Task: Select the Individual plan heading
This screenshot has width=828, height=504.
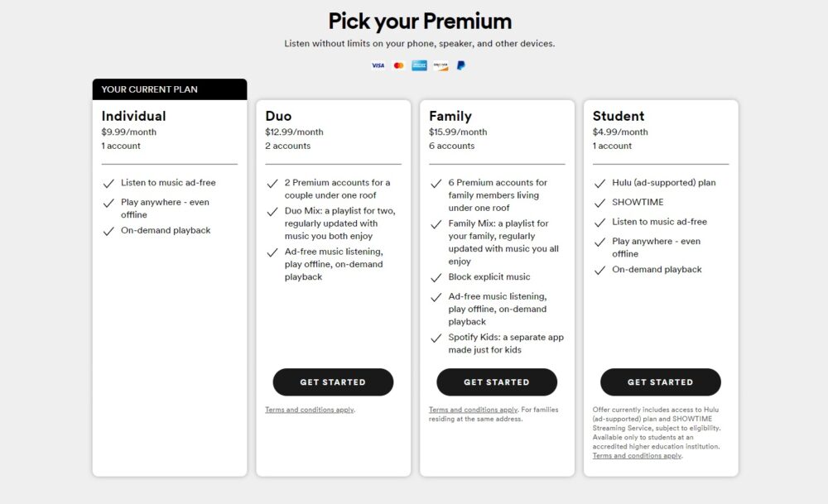Action: pyautogui.click(x=135, y=116)
